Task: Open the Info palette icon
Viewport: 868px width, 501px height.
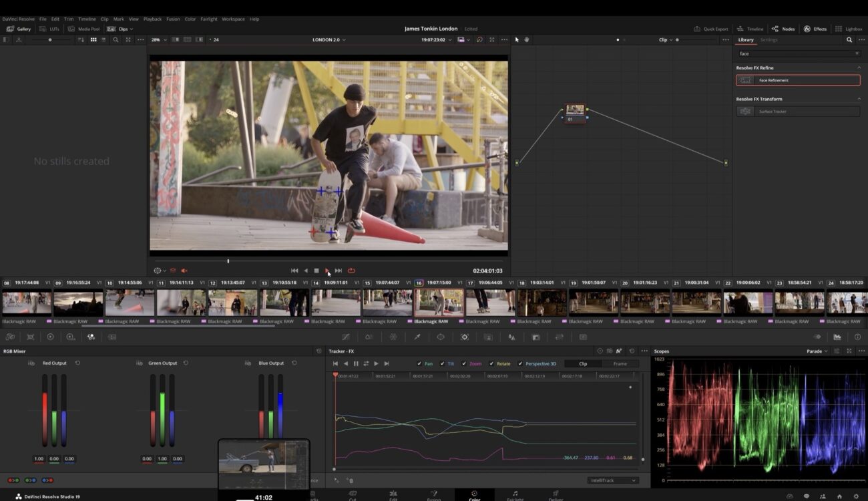Action: click(x=857, y=337)
